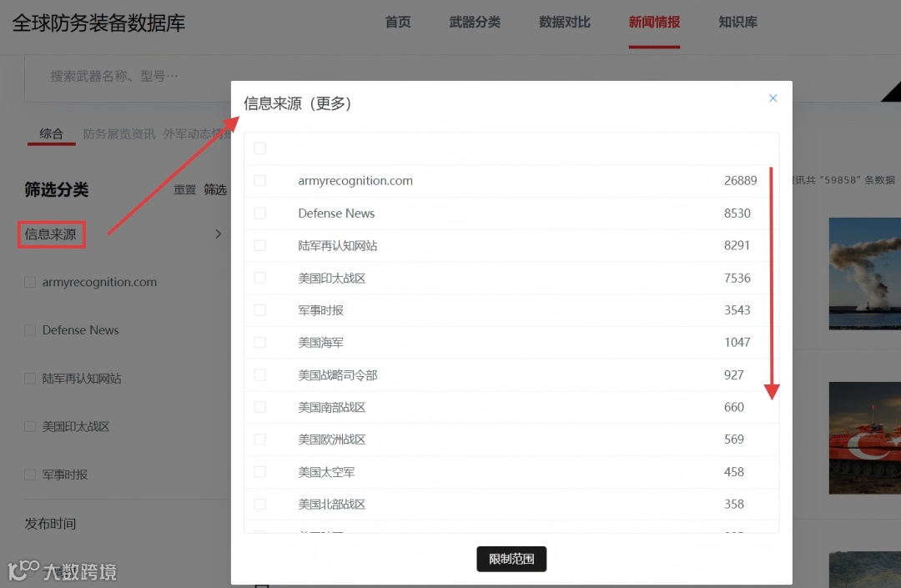
Task: Open the smoke explosion news thumbnail
Action: [865, 274]
